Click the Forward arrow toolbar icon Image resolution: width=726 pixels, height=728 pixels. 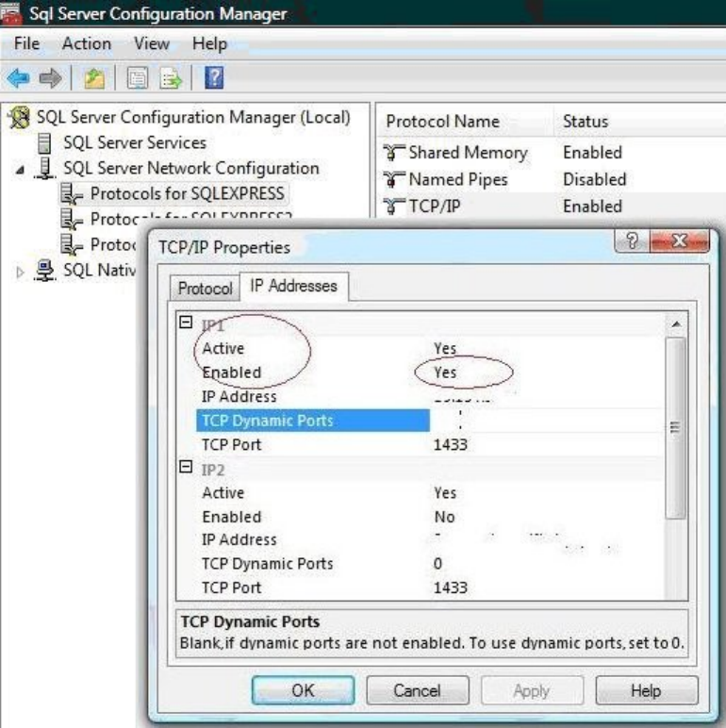(x=51, y=78)
